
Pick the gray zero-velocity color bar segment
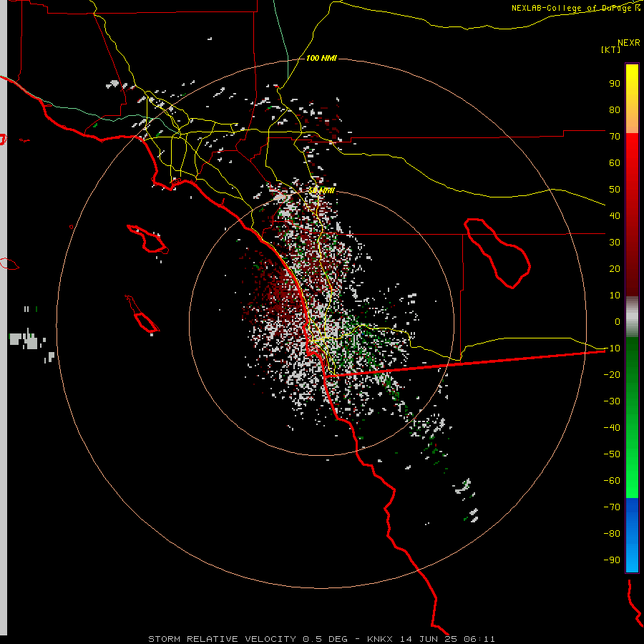point(632,317)
